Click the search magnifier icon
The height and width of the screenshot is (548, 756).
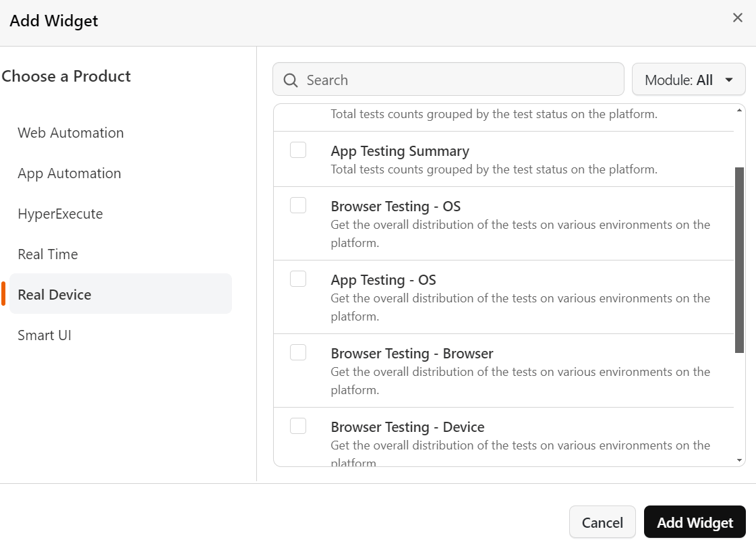click(x=291, y=80)
